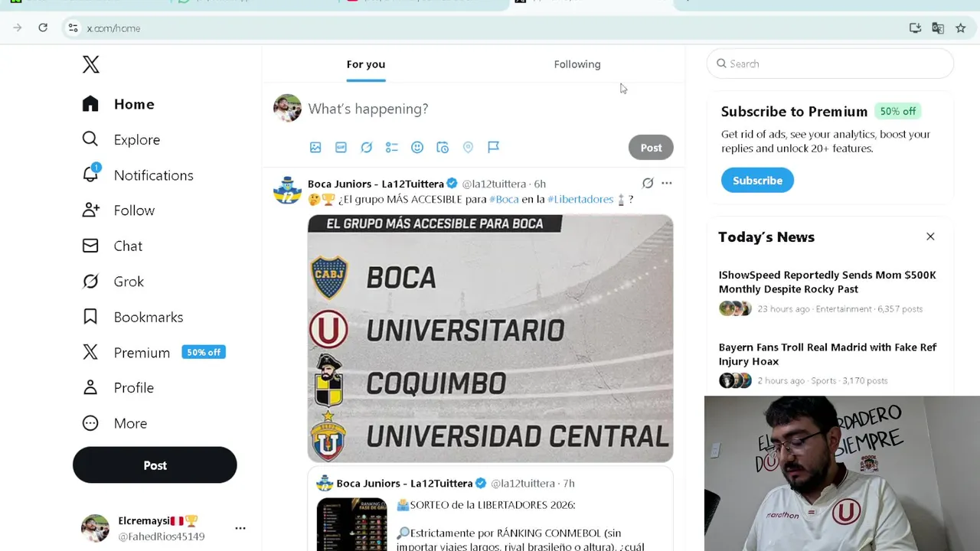Image resolution: width=980 pixels, height=551 pixels.
Task: Click the Search box
Action: click(830, 64)
